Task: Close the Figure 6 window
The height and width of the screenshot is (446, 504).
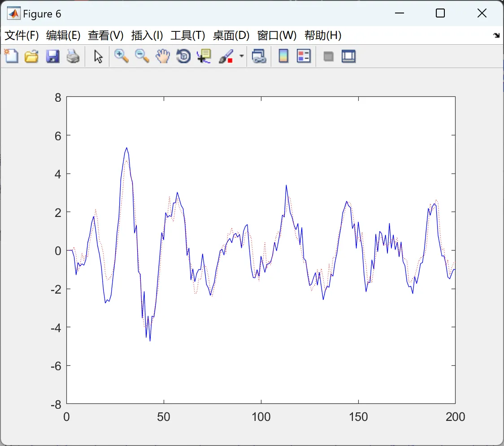Action: (482, 13)
